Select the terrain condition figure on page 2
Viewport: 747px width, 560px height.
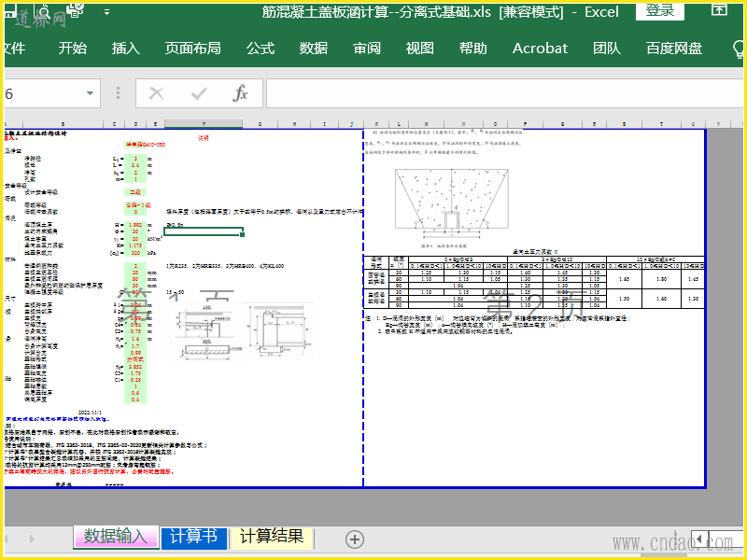(x=452, y=207)
